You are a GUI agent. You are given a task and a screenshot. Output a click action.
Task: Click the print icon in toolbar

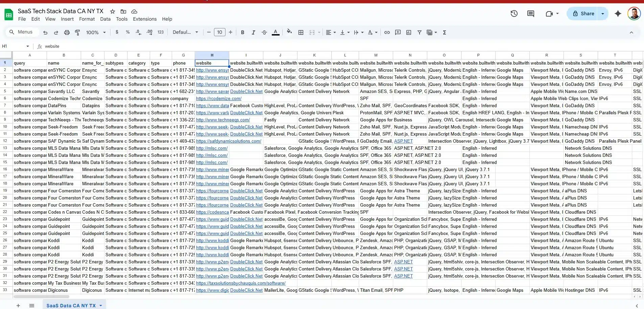tap(67, 32)
